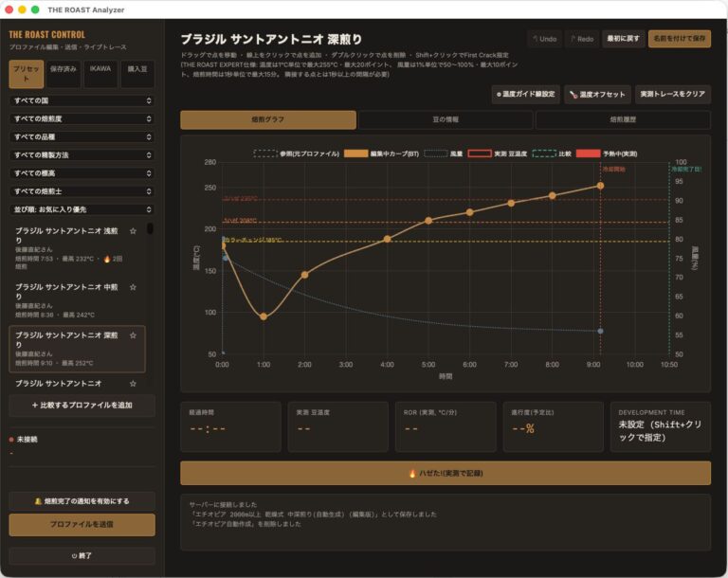Toggle star on ブラジル サントアントニオ 深煎り profile
Viewport: 728px width, 578px height.
coord(133,335)
